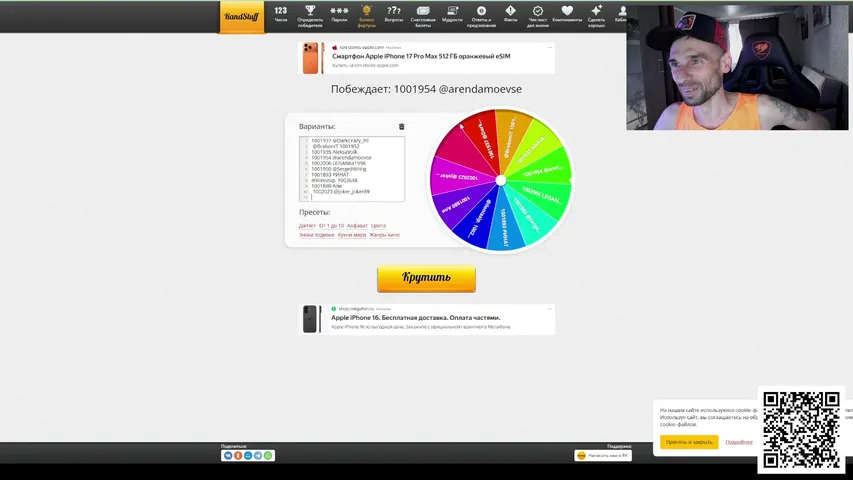This screenshot has height=480, width=853.
Task: Open Сделать хорошо sparkle section
Action: pos(596,16)
